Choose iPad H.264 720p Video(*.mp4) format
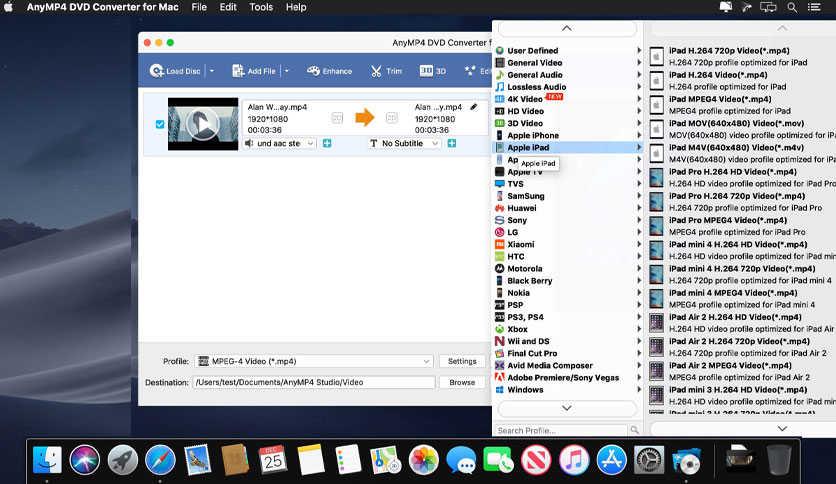The image size is (836, 484). tap(742, 57)
